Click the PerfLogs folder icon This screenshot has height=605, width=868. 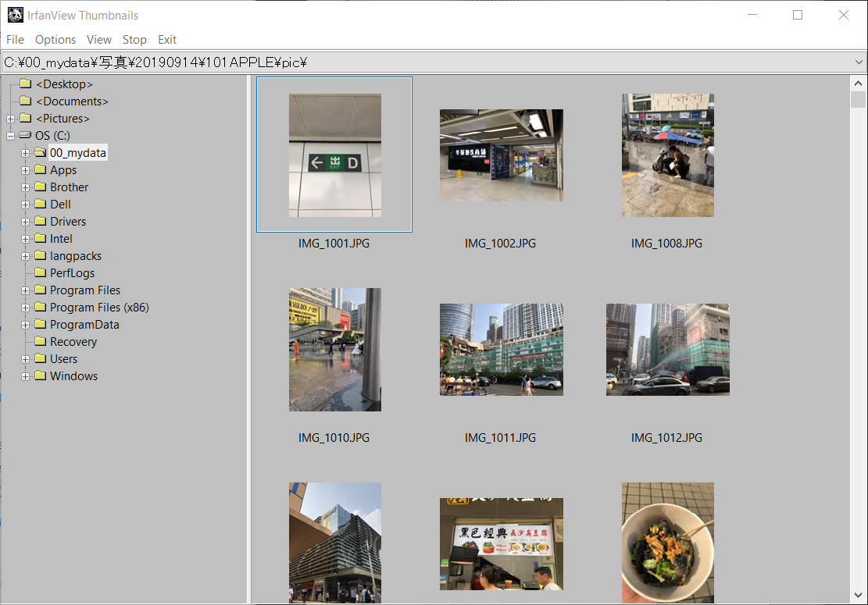pyautogui.click(x=41, y=272)
